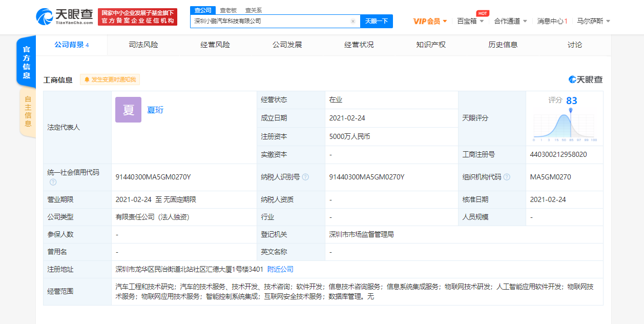Click the purple 夏 avatar icon
644x324 pixels.
128,110
